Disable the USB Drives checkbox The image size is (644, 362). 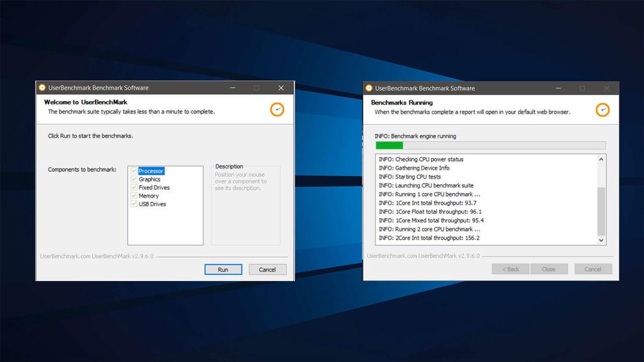click(134, 204)
